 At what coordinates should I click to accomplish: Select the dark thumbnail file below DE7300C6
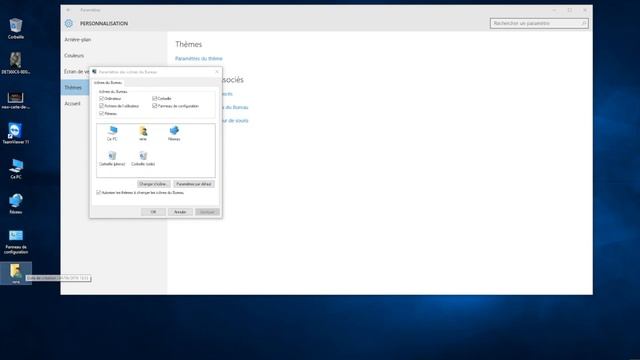coord(16,100)
